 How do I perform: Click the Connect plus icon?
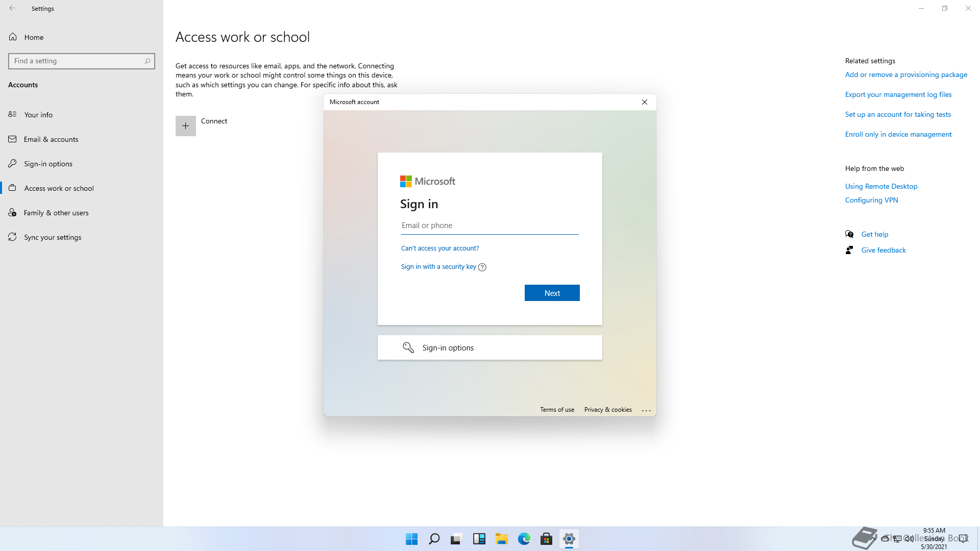pos(185,126)
